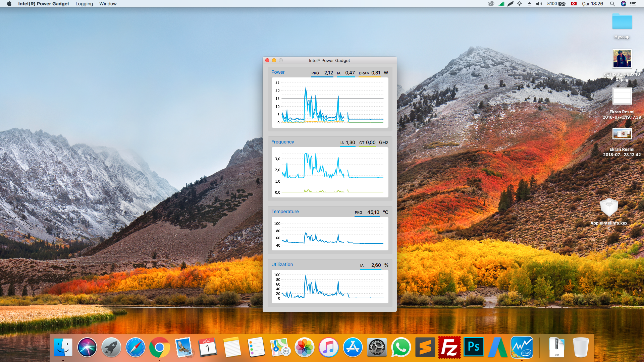The height and width of the screenshot is (362, 644).
Task: Open Intel Power Gadget in the Dock
Action: point(522,348)
